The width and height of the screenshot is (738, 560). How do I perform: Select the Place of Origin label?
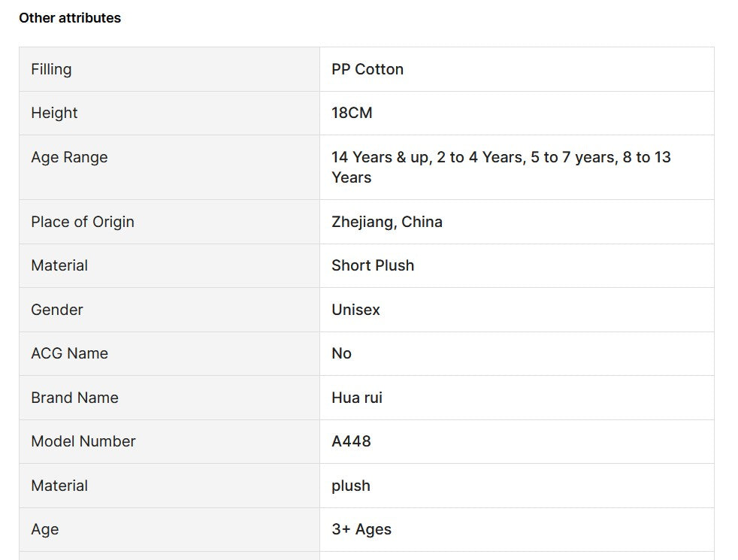[83, 222]
